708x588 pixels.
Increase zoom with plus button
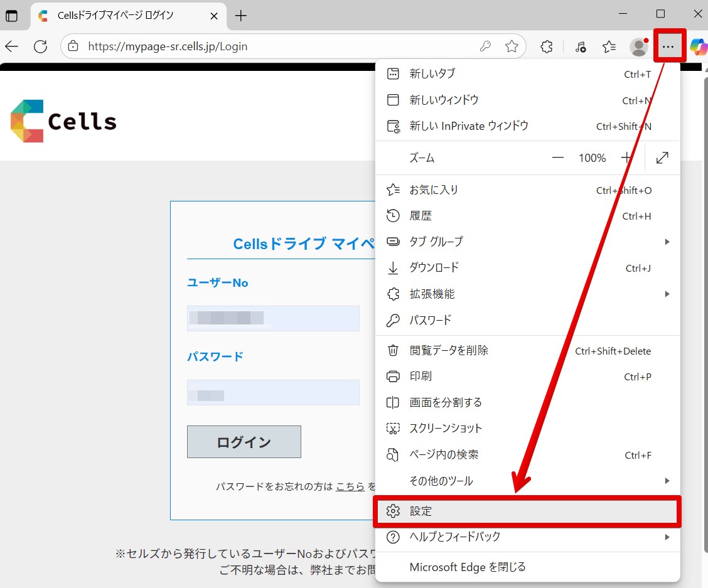click(626, 158)
